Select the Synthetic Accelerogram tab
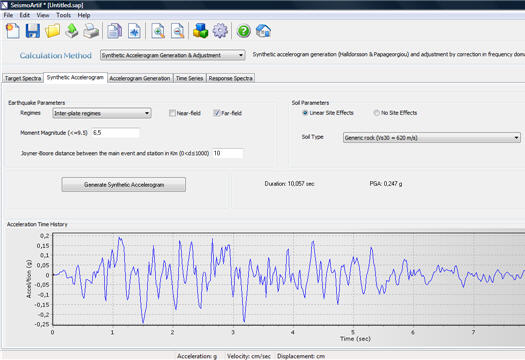This screenshot has height=360, width=525. (x=75, y=77)
